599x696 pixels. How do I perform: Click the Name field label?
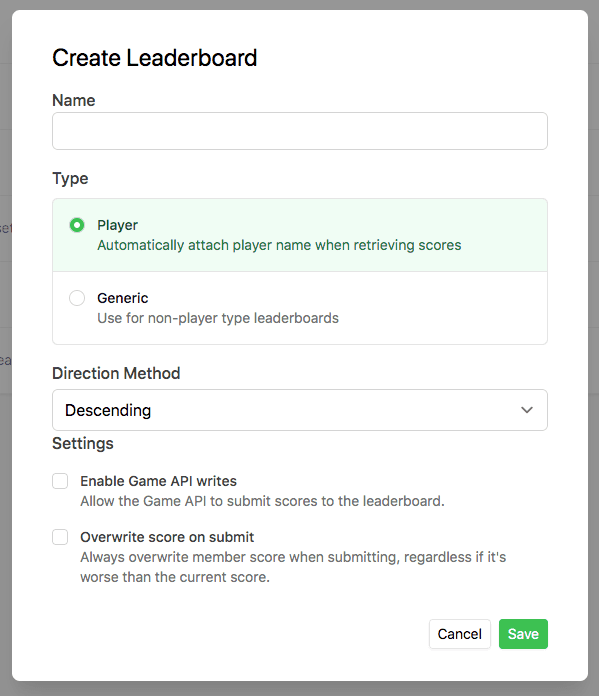[x=74, y=100]
